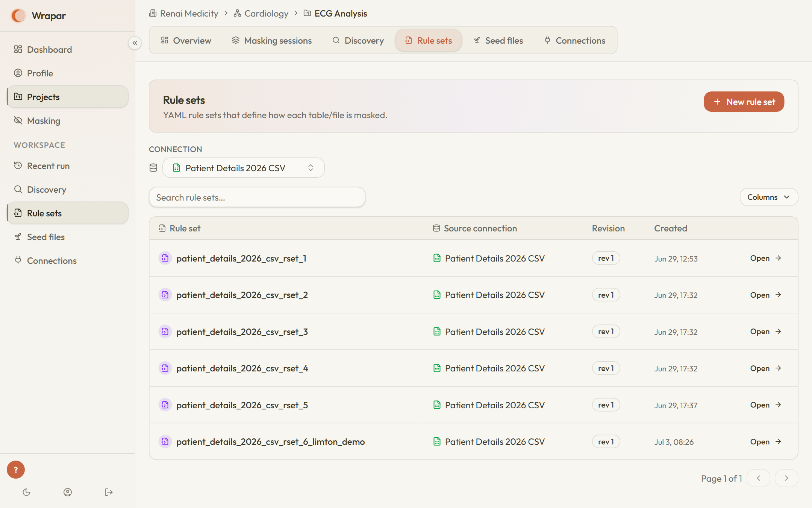Click patient_details_2026_csv_rset_6_limton_demo name

tap(271, 442)
